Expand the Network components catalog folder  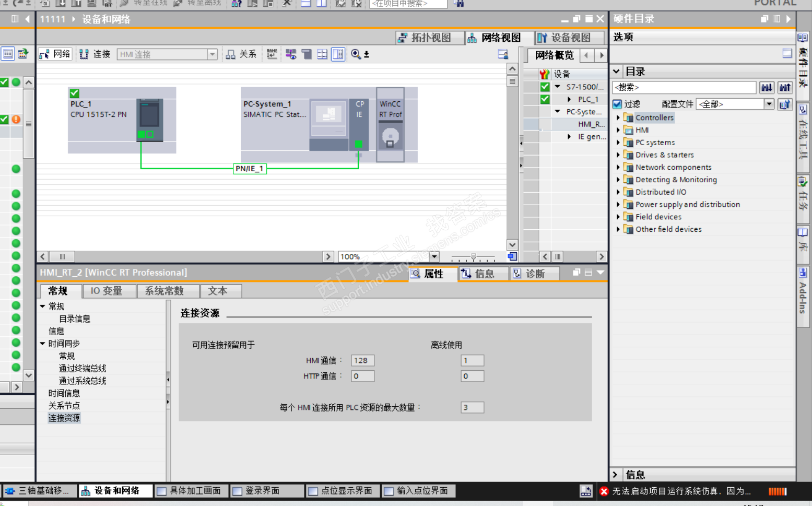[x=618, y=168]
